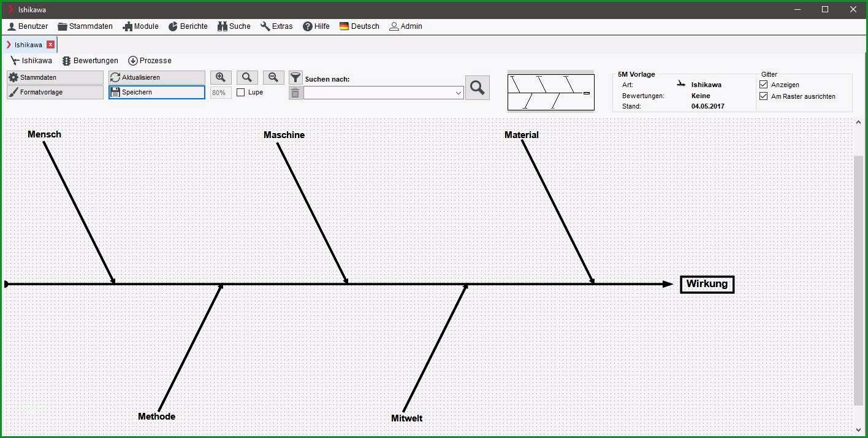Click the 80% zoom value field
Viewport: 868px width, 438px height.
coord(221,93)
